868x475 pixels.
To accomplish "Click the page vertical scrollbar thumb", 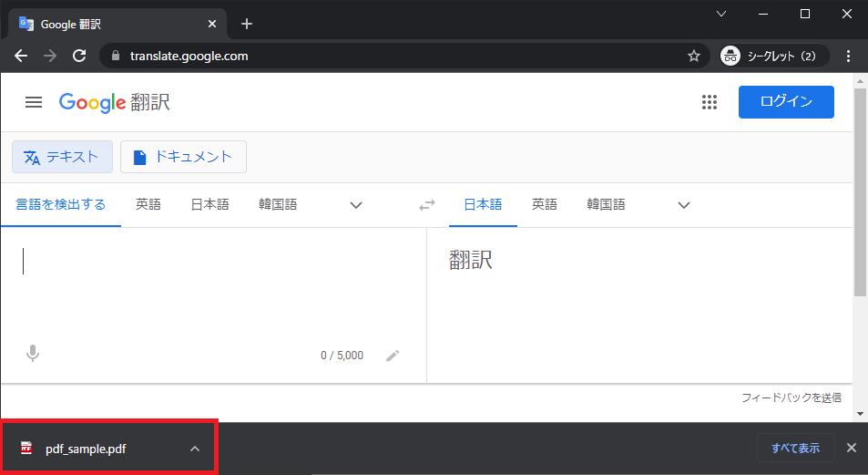I will [860, 193].
